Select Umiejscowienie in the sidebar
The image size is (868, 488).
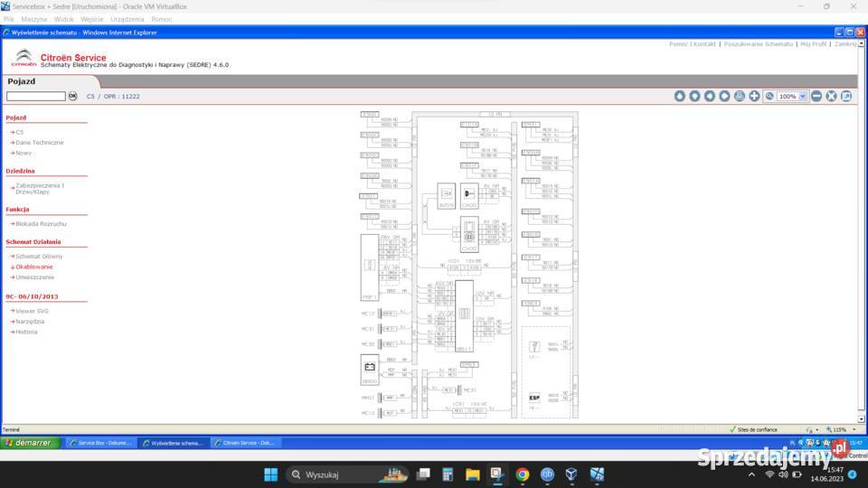tap(34, 277)
